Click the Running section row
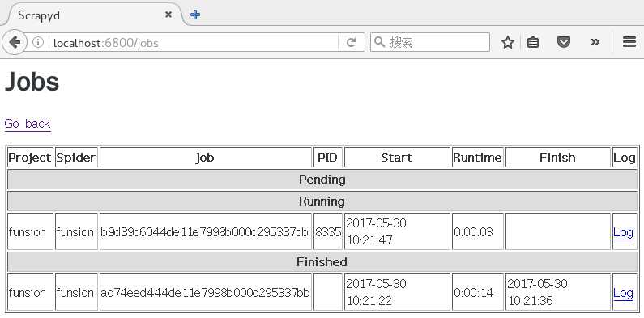644x318 pixels. [x=322, y=201]
